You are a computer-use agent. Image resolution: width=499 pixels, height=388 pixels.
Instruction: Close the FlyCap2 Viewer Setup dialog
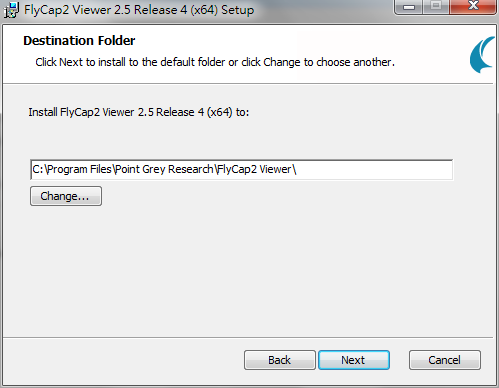473,7
